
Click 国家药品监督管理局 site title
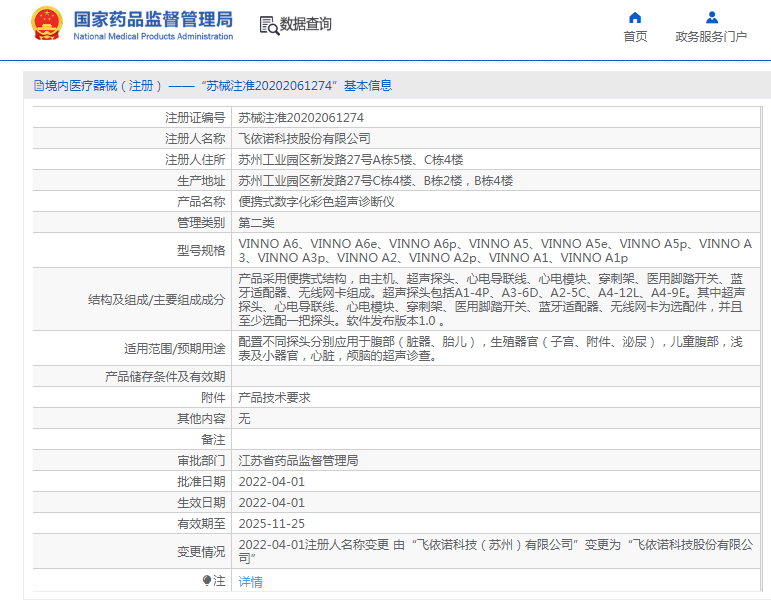(x=153, y=20)
